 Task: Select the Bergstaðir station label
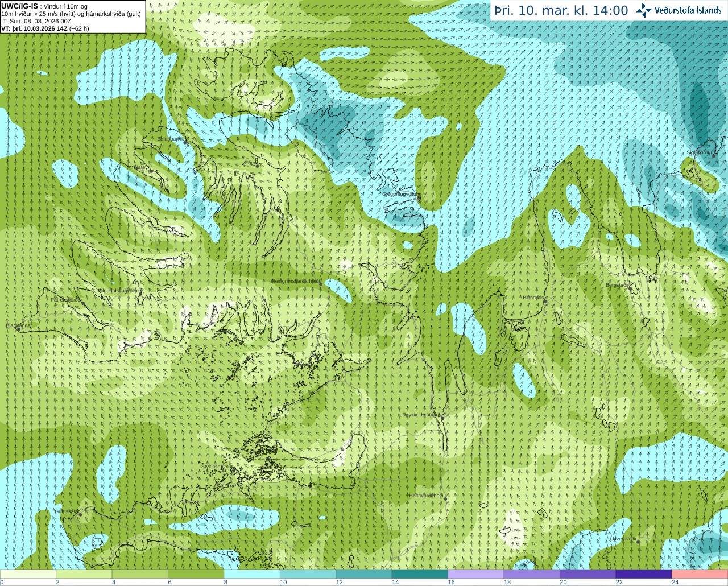(618, 285)
